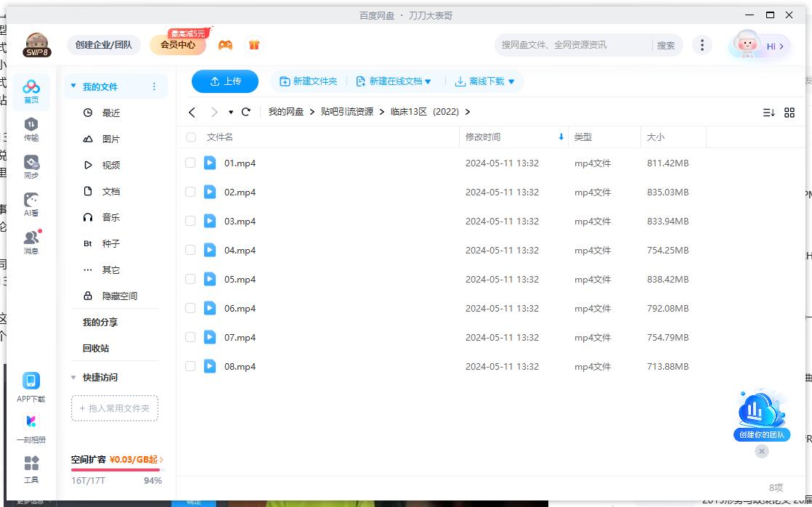
Task: Open AI看 from the left sidebar
Action: (31, 203)
